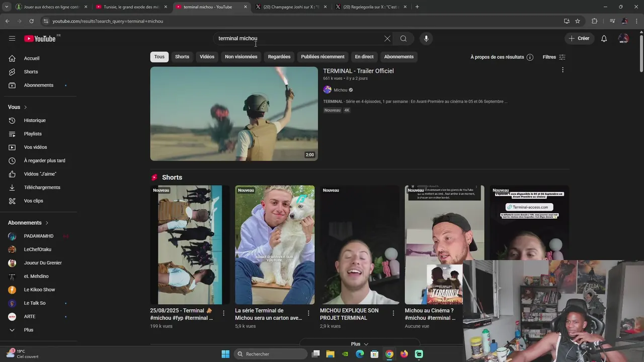Select the Non visionnées filter chip
Viewport: 644px width, 362px height.
[x=241, y=57]
